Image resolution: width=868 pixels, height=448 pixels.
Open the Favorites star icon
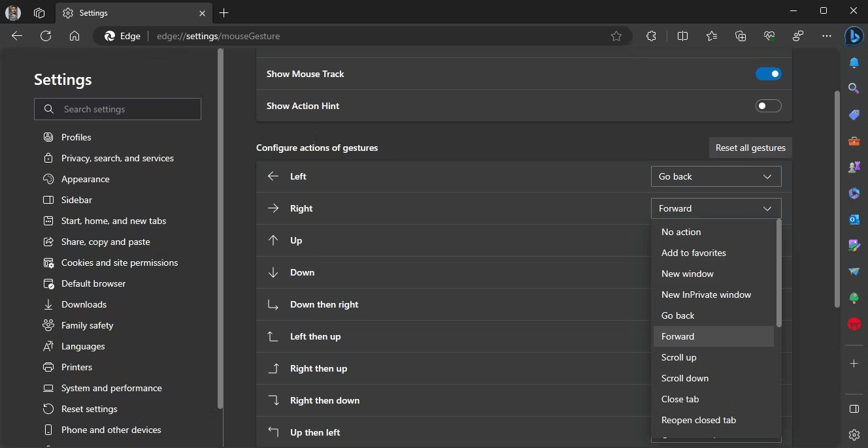[712, 36]
